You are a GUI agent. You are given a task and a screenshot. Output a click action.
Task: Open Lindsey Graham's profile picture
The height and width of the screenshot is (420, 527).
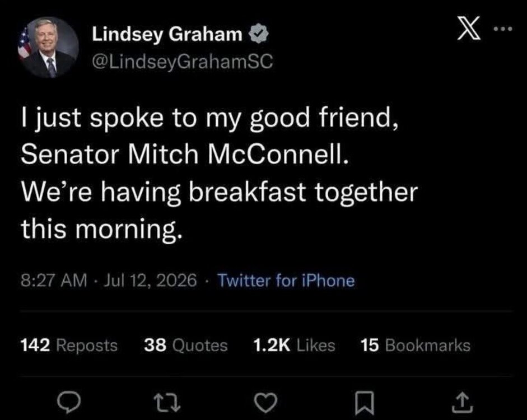(x=48, y=48)
